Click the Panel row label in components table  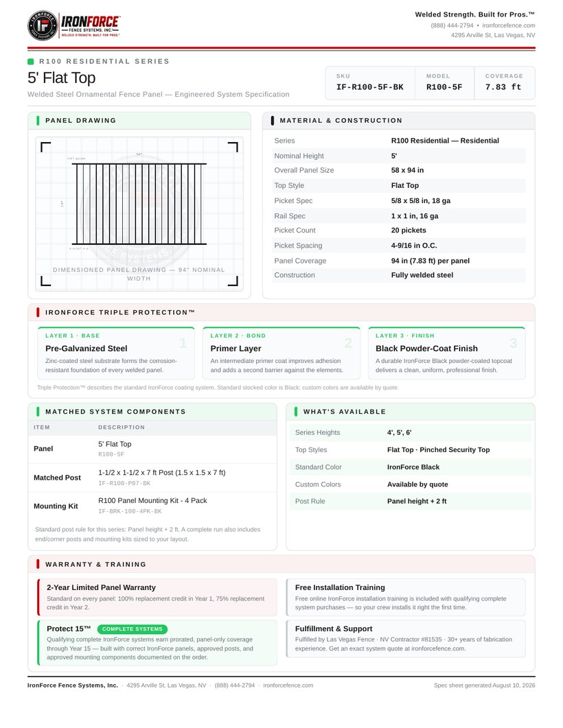[43, 449]
